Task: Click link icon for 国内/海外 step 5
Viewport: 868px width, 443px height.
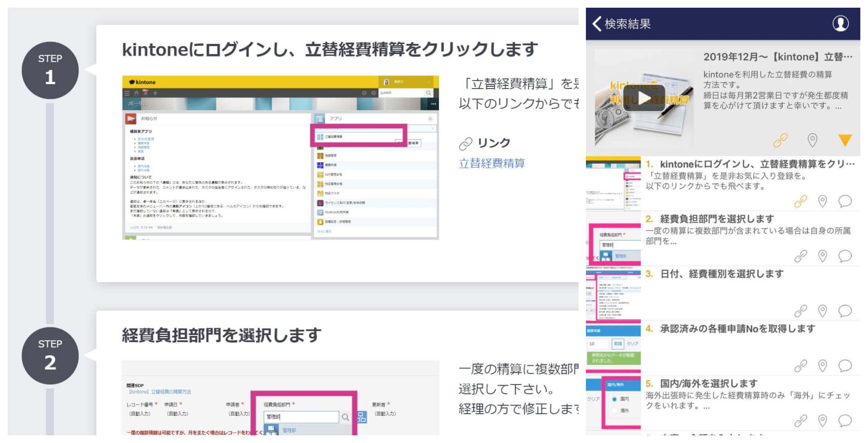Action: [x=801, y=421]
